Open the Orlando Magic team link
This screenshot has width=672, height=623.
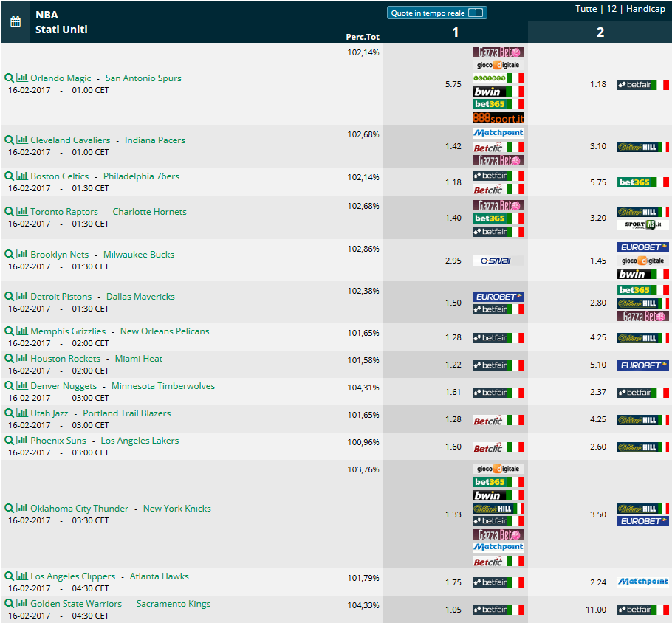(61, 78)
